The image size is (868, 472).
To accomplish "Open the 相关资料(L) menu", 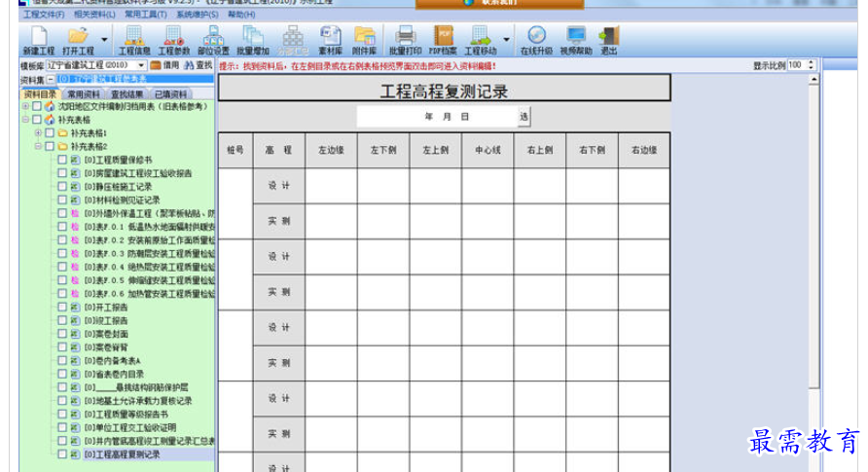I will 94,15.
